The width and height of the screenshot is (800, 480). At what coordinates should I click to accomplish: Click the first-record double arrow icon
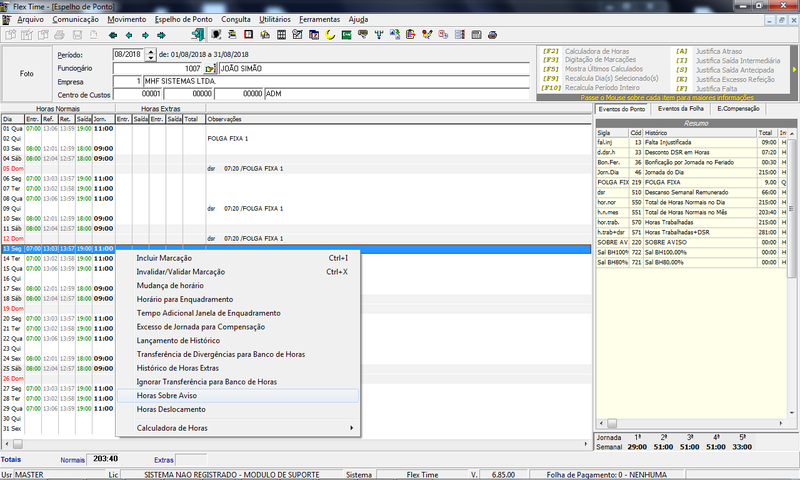click(113, 35)
